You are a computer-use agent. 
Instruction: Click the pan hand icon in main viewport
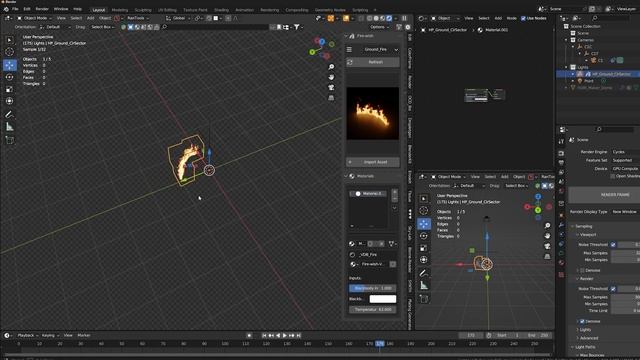click(x=331, y=77)
